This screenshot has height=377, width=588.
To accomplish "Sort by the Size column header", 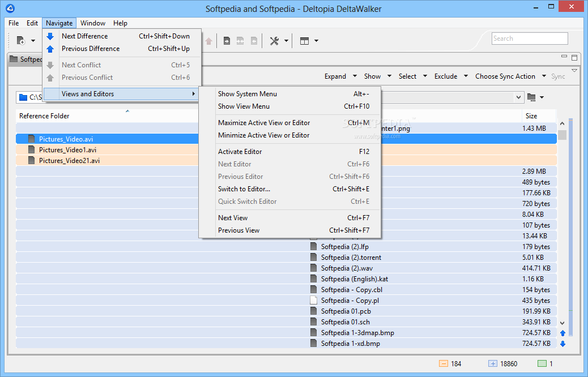I will click(531, 116).
